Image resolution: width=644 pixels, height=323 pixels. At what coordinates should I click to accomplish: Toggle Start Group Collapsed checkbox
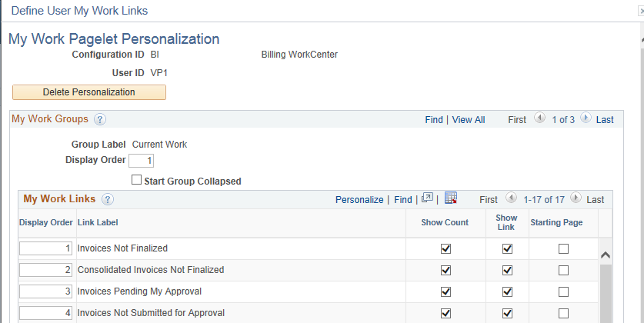136,180
